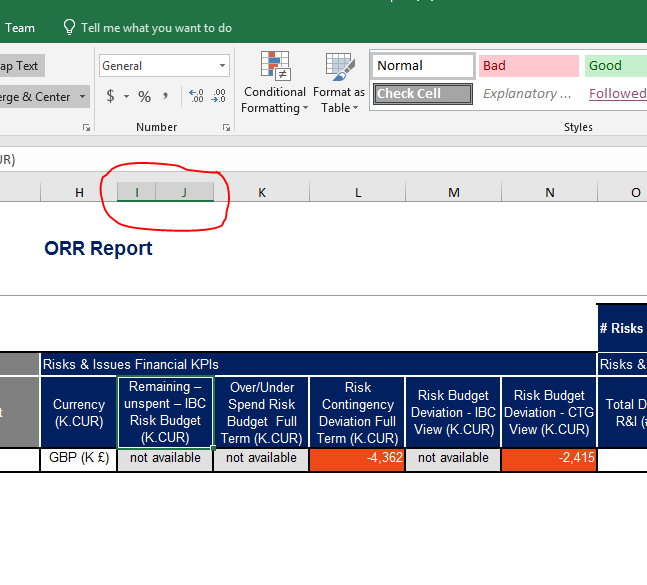This screenshot has width=647, height=585.
Task: Apply the Normal cell style
Action: pos(422,66)
